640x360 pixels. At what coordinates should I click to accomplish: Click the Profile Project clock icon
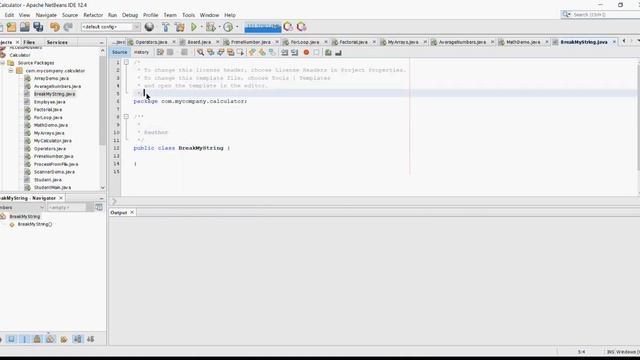(228, 27)
